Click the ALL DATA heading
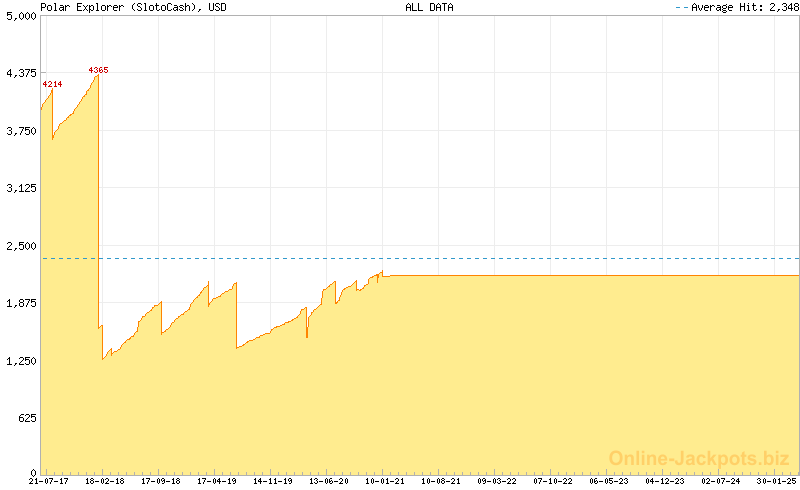This screenshot has width=800, height=490. tap(429, 7)
